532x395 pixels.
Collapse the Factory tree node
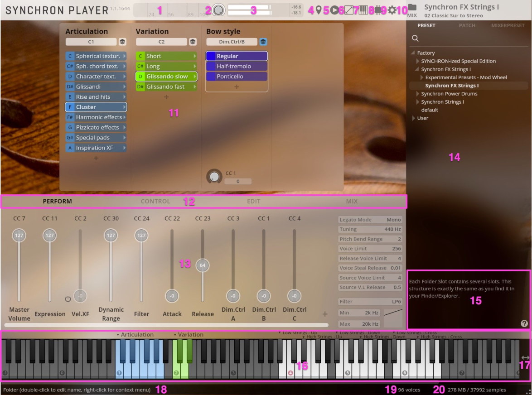[x=412, y=53]
